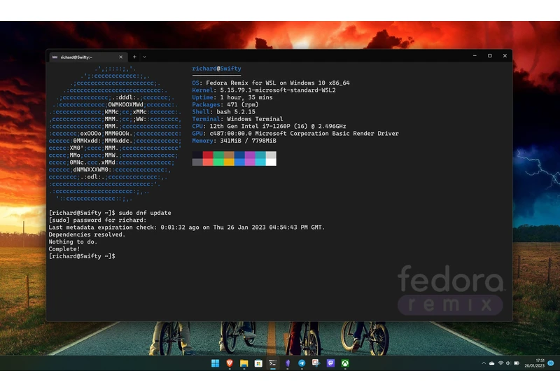The width and height of the screenshot is (560, 392).
Task: Close the richard@Swifty tab
Action: click(x=120, y=57)
